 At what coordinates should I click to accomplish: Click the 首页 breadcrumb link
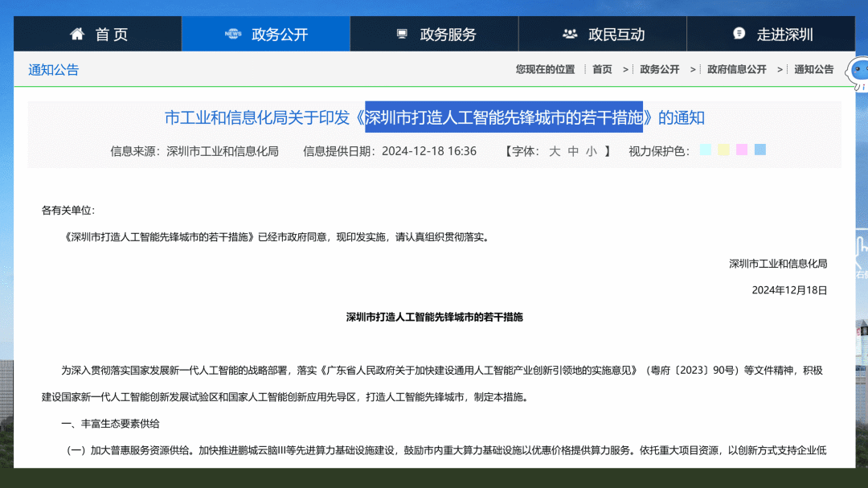coord(602,69)
